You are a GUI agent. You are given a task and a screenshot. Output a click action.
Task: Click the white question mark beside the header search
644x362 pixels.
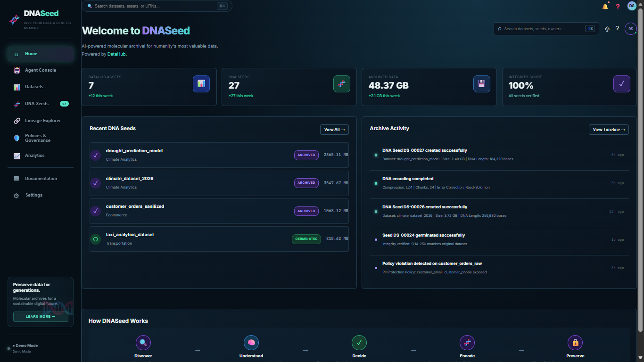pyautogui.click(x=617, y=29)
